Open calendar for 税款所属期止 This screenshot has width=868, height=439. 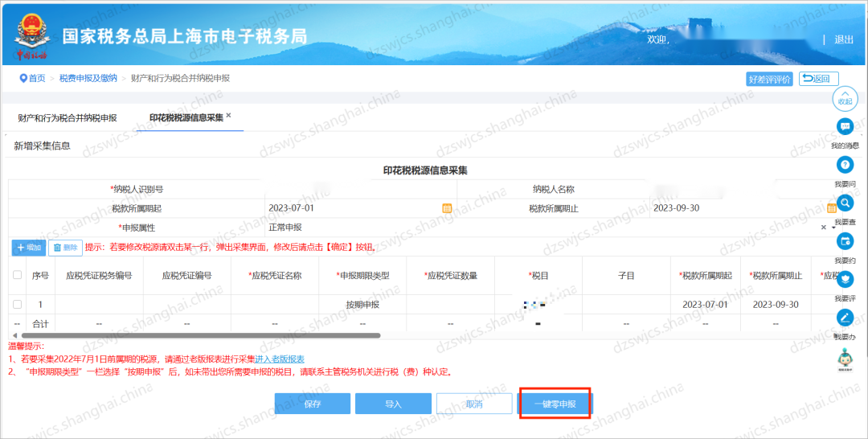click(832, 209)
